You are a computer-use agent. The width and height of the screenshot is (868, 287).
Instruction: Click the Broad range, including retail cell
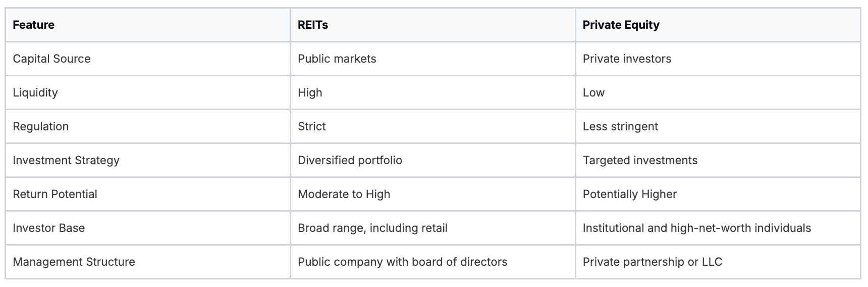(372, 228)
